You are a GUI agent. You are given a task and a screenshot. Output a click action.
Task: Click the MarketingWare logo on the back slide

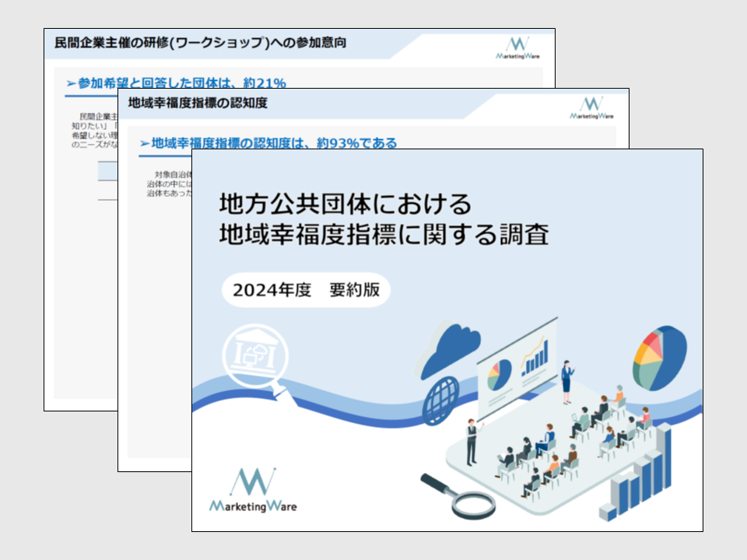517,48
